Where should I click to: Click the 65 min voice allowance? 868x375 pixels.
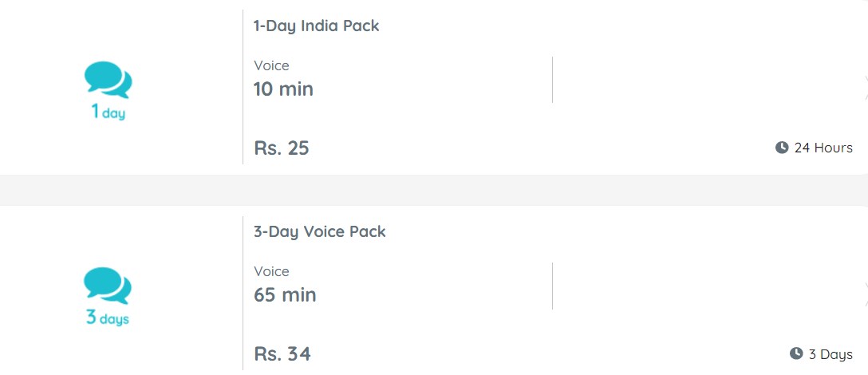click(x=285, y=294)
